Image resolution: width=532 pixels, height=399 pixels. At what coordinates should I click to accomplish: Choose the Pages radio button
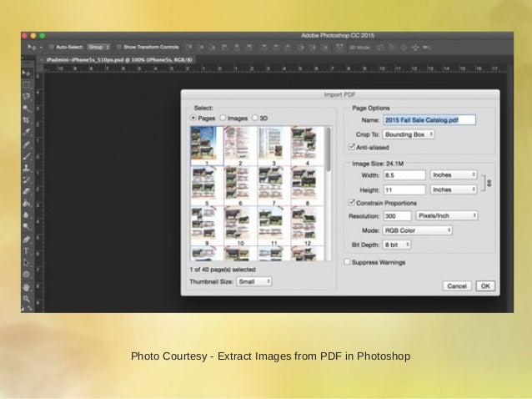pos(193,118)
